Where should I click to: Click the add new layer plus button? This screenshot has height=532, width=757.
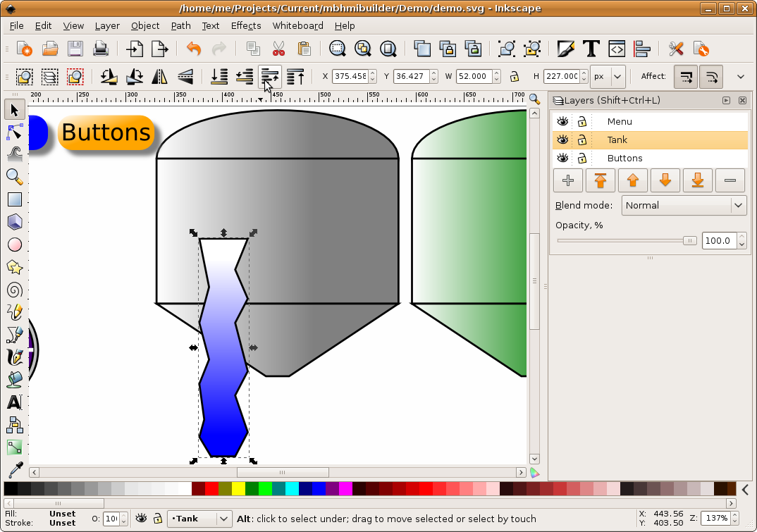tap(568, 180)
